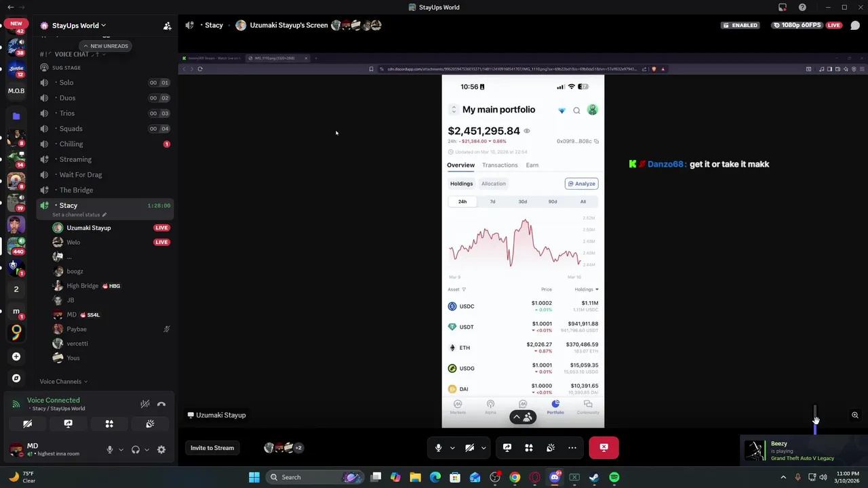Open the help icon in title bar
868x488 pixels.
point(802,7)
